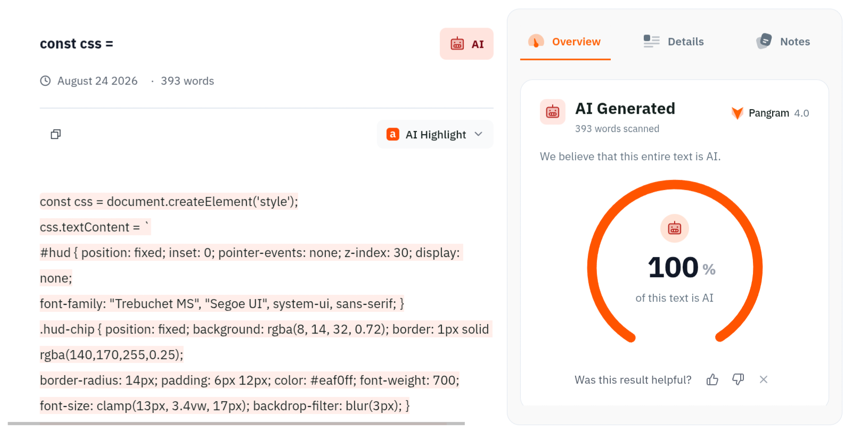Click the Pangram fox logo
This screenshot has height=432, width=868.
pyautogui.click(x=737, y=113)
